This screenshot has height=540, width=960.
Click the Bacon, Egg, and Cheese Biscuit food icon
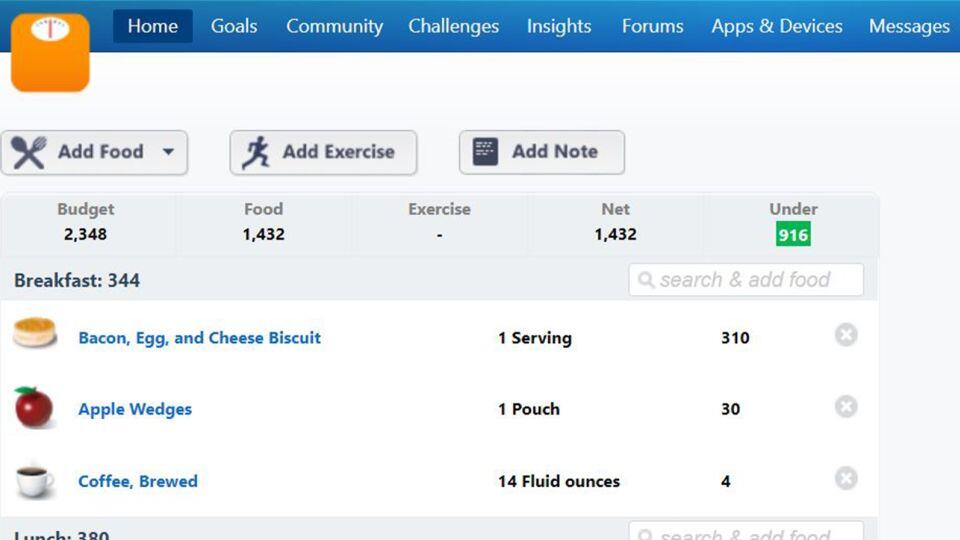tap(35, 333)
